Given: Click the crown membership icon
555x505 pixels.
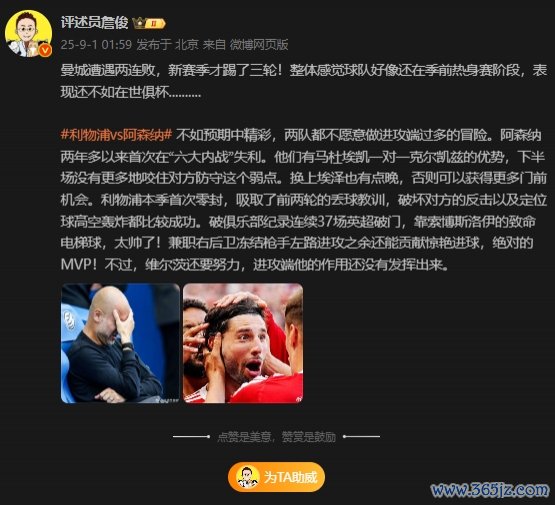Looking at the screenshot, I should (x=139, y=23).
